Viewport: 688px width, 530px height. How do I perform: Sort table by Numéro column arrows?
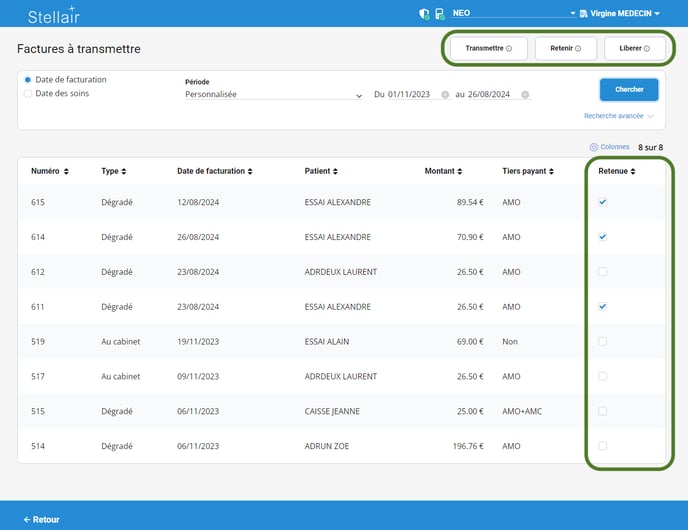click(x=66, y=172)
